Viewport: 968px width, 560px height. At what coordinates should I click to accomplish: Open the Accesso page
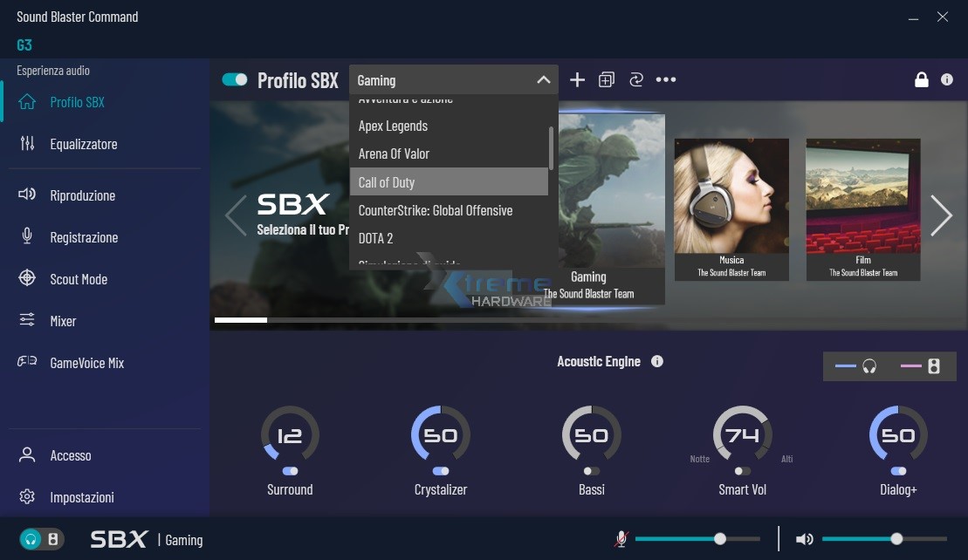[71, 455]
